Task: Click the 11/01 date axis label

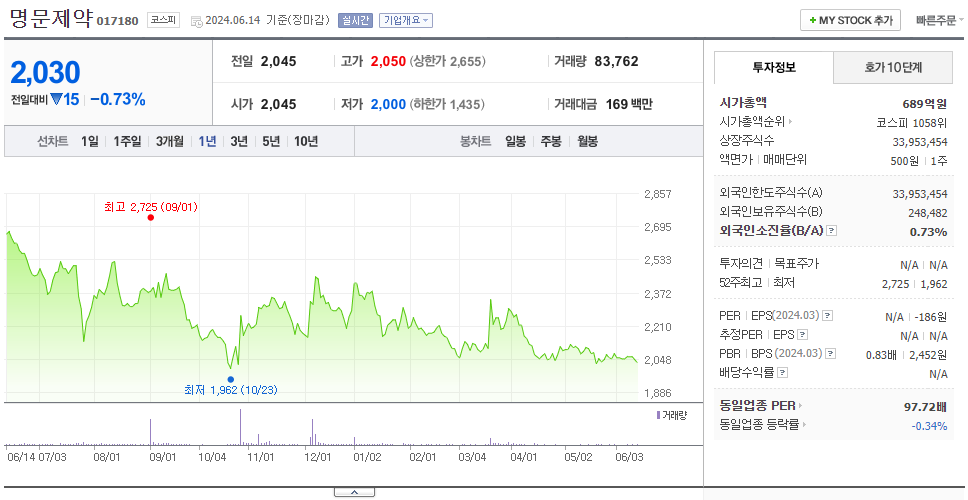Action: [x=261, y=457]
